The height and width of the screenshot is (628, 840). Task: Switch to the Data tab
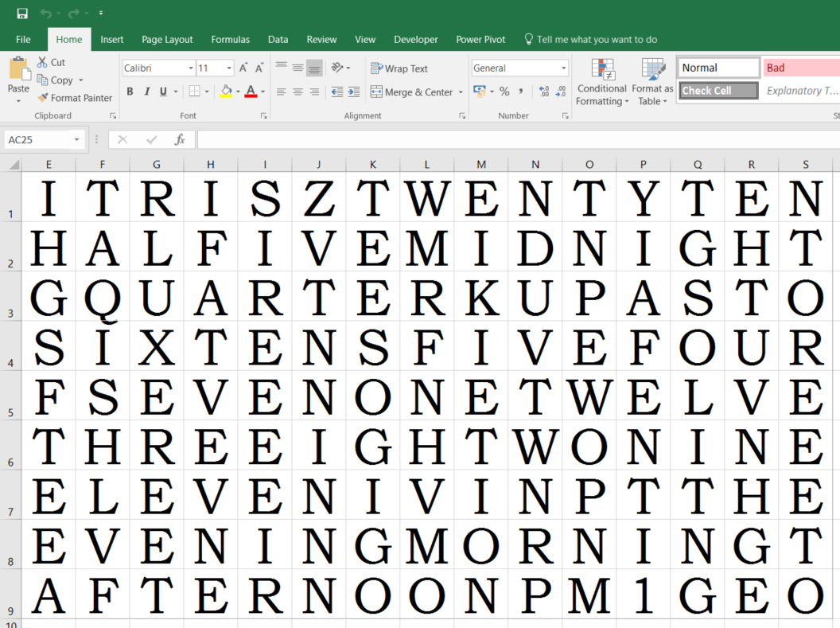click(278, 39)
